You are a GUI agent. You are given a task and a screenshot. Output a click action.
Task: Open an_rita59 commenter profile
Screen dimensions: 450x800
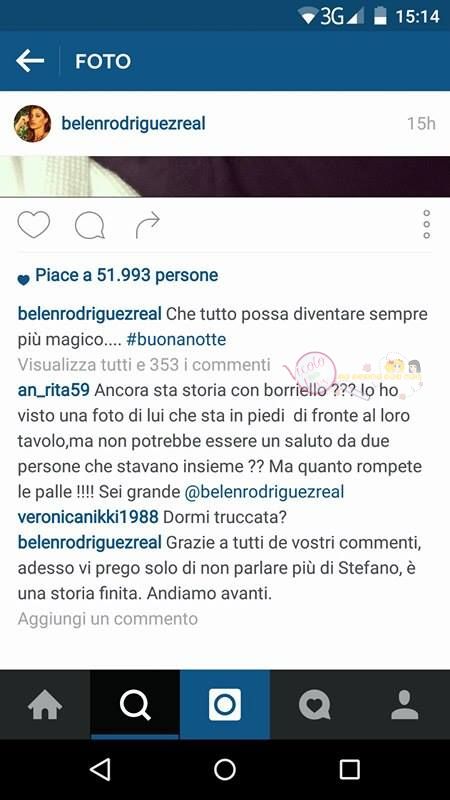(x=54, y=390)
